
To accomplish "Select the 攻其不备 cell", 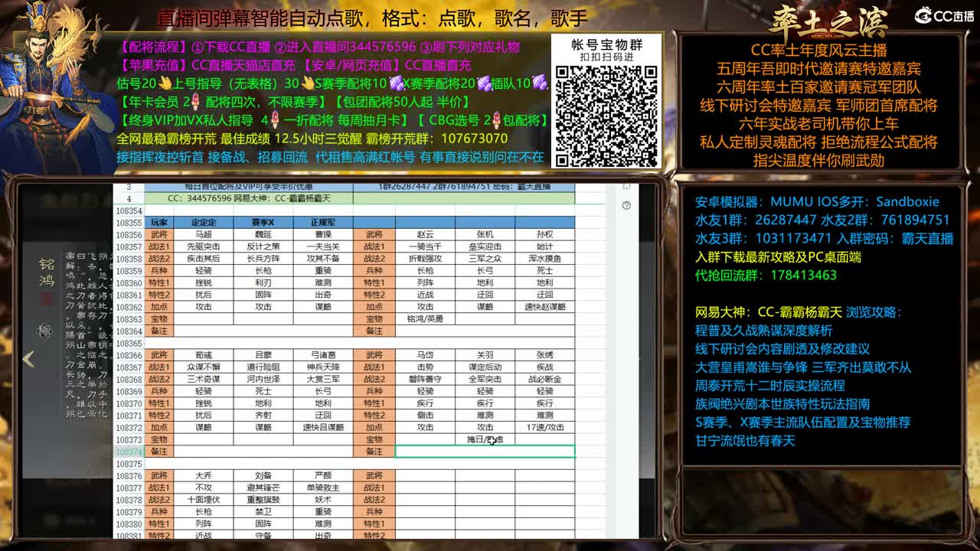I will pos(323,259).
